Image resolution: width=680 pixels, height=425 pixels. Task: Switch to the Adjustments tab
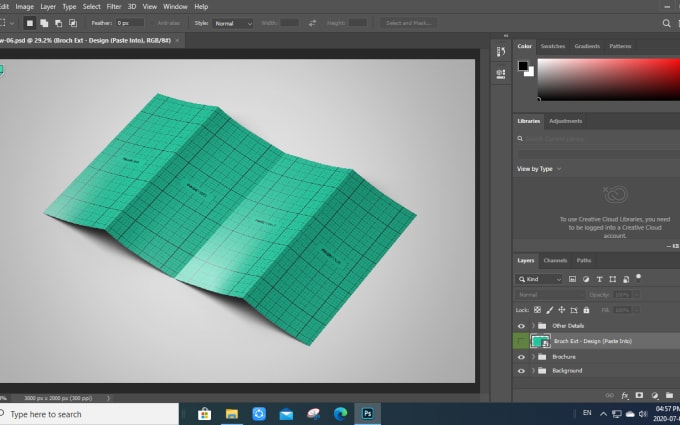coord(565,121)
